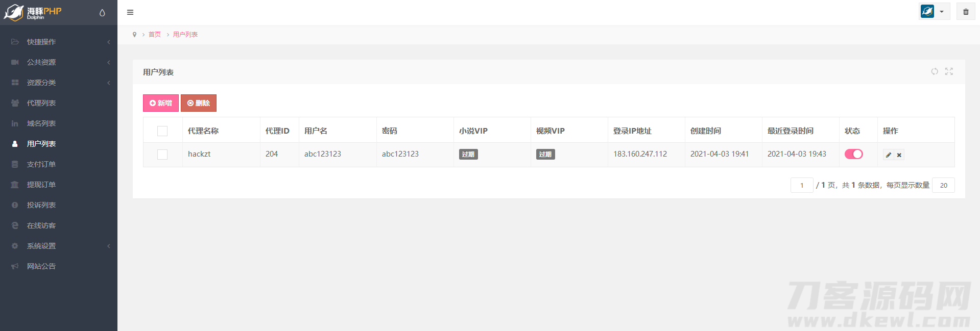Click the delete X icon for hackzt row
The image size is (980, 331).
(899, 155)
